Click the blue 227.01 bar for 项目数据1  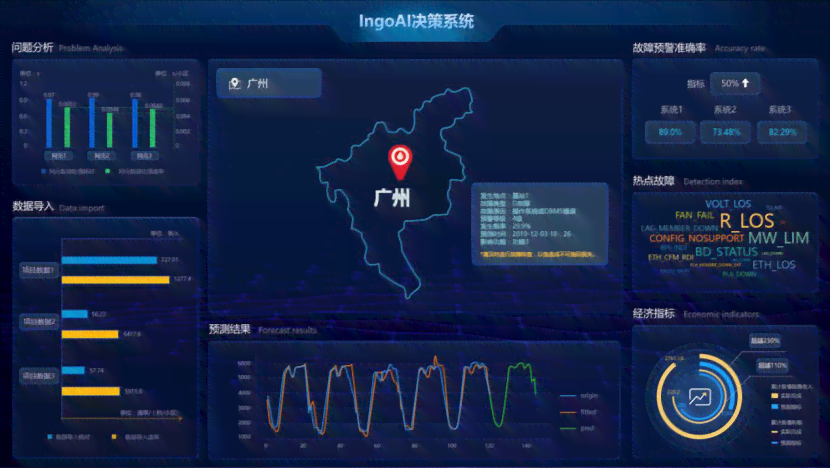coord(109,260)
